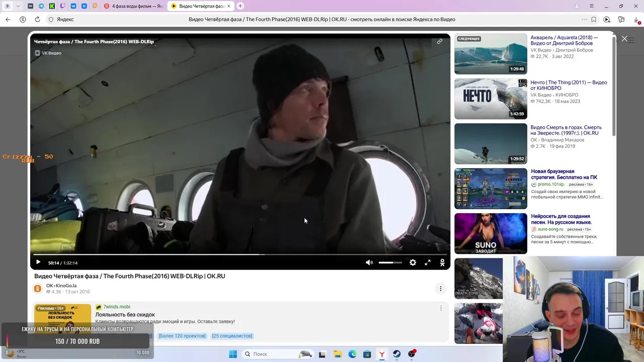Open File Explorer from taskbar
This screenshot has height=362, width=644.
(338, 354)
